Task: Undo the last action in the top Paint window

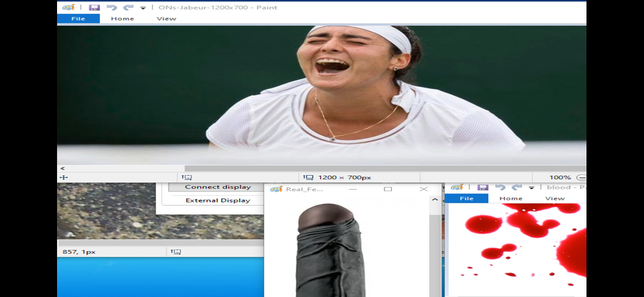Action: tap(112, 8)
